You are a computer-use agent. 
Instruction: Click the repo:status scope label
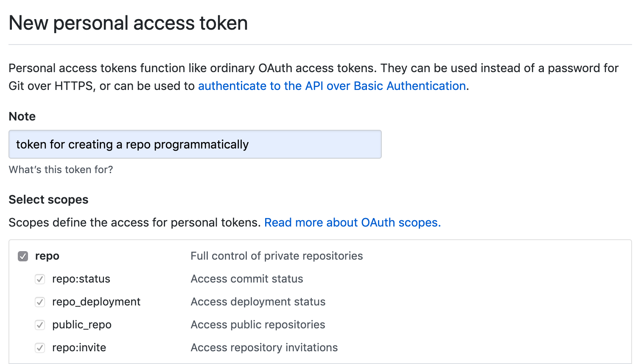(81, 279)
